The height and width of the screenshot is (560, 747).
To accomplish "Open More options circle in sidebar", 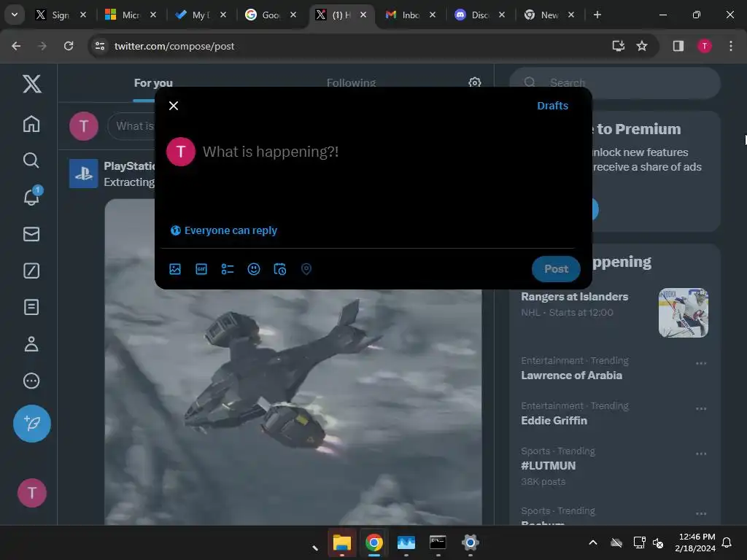I will 31,381.
